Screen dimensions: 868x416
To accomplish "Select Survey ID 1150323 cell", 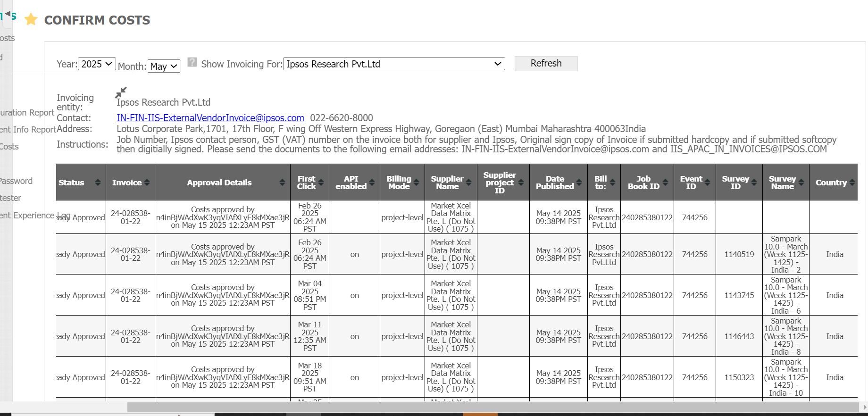I will (739, 377).
